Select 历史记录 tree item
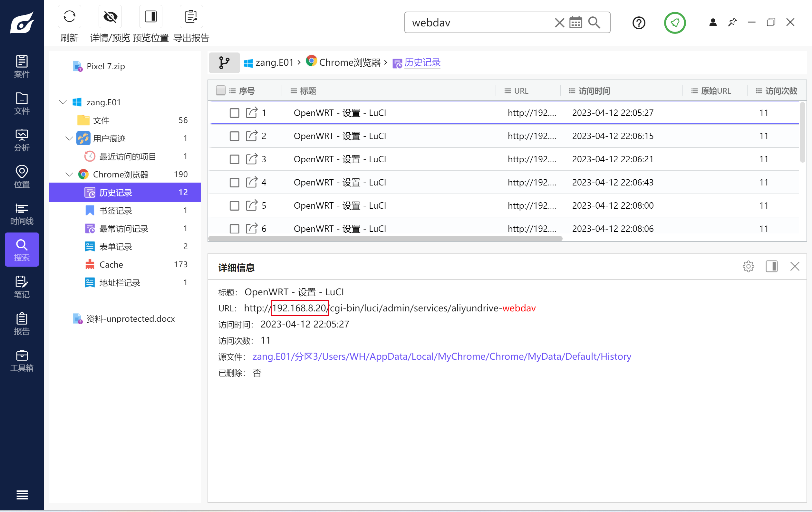This screenshot has height=512, width=812. 125,192
